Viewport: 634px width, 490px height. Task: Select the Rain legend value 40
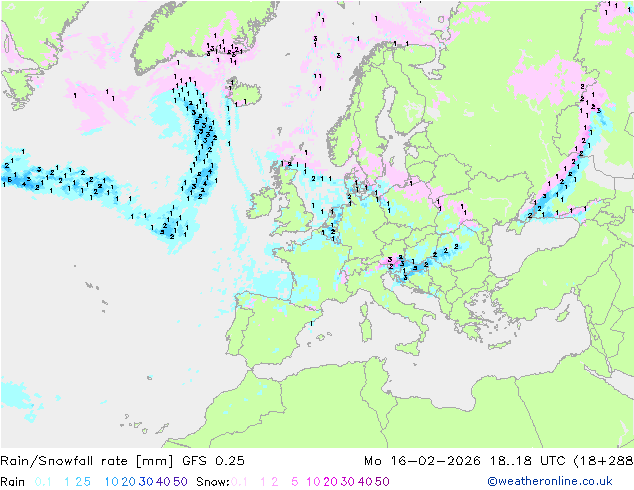pyautogui.click(x=163, y=482)
